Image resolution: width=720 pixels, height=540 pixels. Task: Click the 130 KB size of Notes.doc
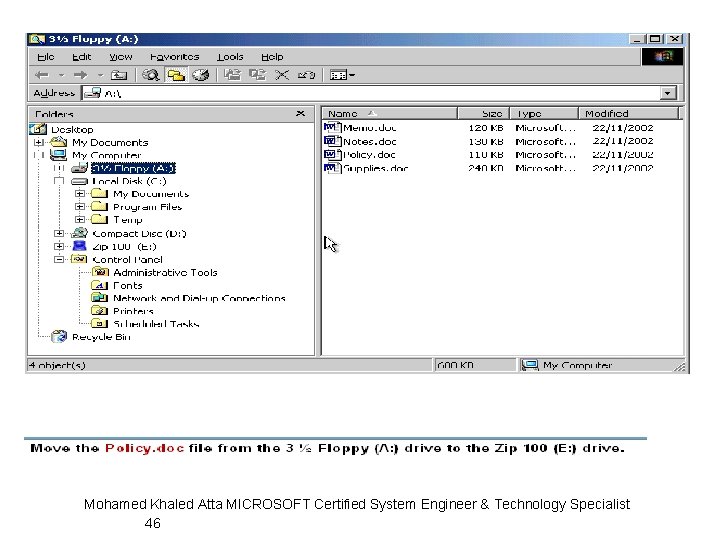[x=486, y=141]
